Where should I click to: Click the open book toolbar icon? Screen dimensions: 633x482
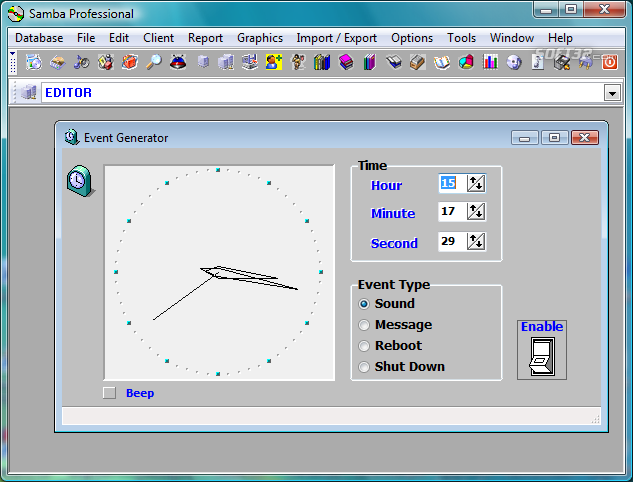click(x=442, y=62)
